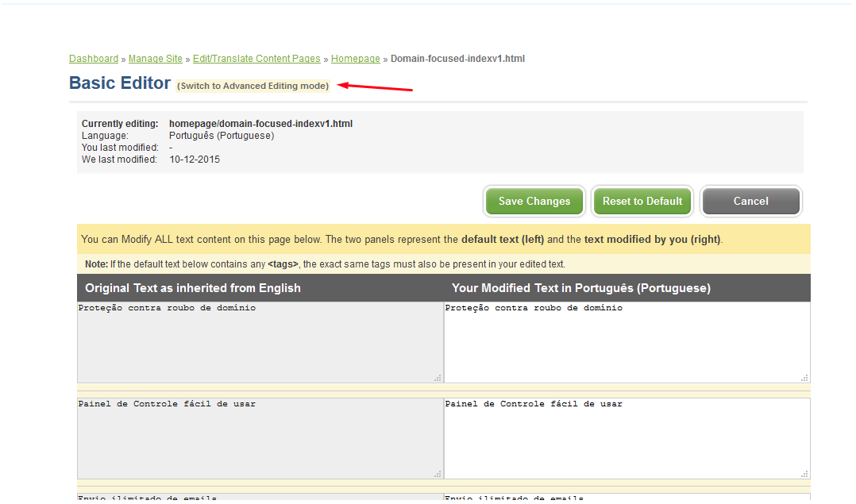Click 'Original Text as inherited from English' header
The width and height of the screenshot is (856, 504).
pyautogui.click(x=193, y=288)
